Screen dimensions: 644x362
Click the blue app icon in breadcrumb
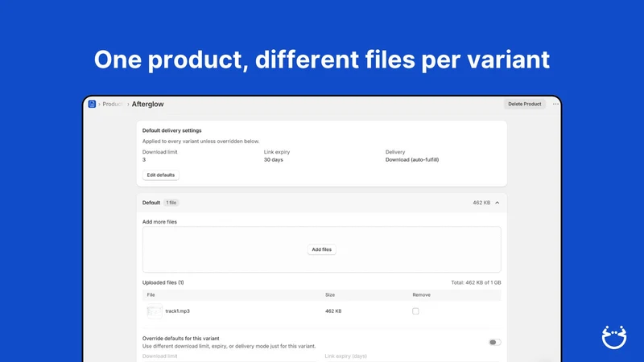tap(92, 104)
